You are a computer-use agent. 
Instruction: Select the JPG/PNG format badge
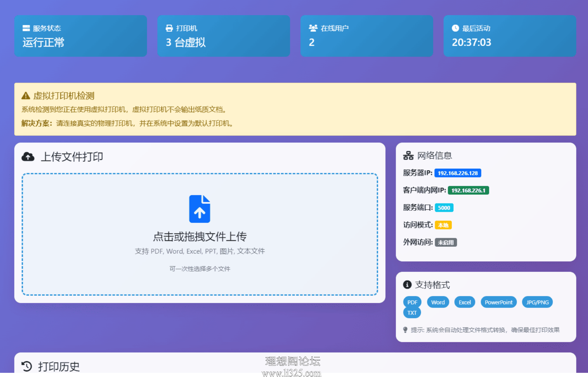point(537,302)
